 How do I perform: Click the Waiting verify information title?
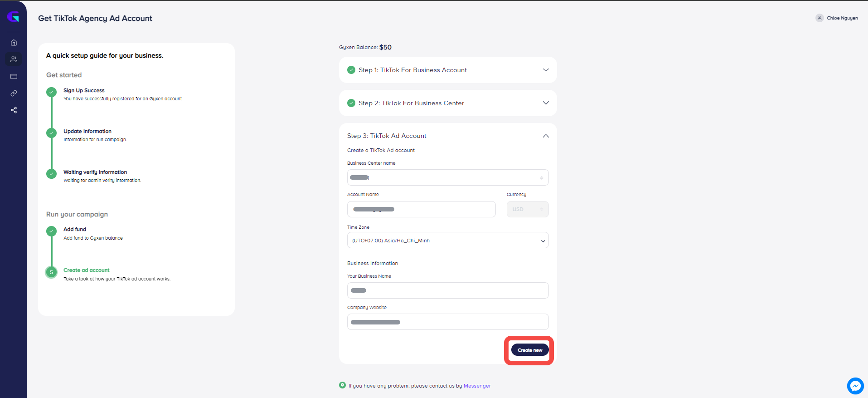pos(95,172)
